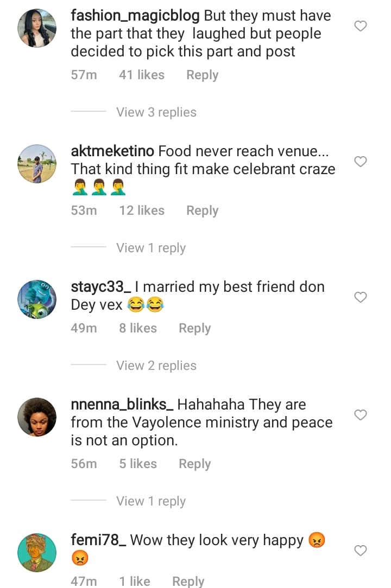Expand View 1 reply under nnenna_blinks_
Image resolution: width=391 pixels, height=588 pixels.
click(150, 501)
